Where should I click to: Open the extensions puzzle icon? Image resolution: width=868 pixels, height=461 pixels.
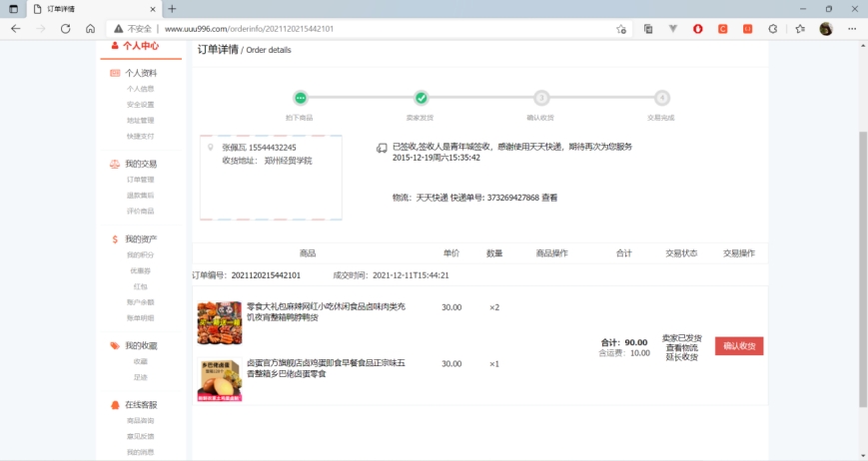click(x=773, y=29)
